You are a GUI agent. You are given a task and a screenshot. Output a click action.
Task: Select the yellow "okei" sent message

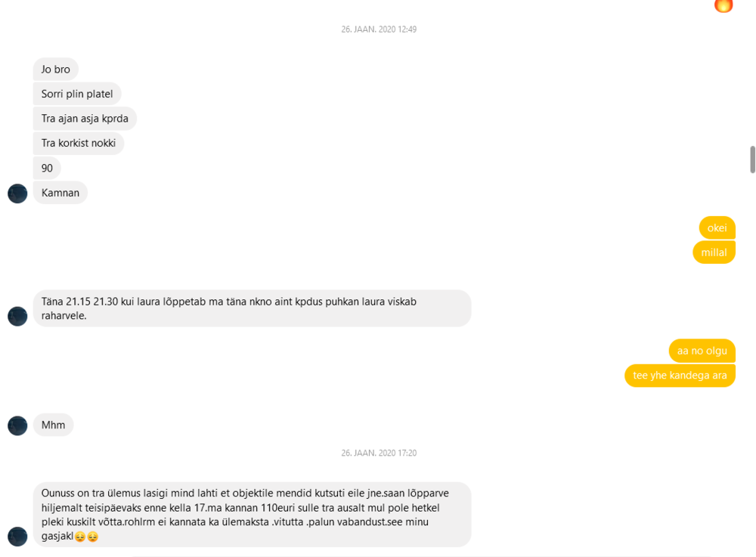[x=717, y=228]
